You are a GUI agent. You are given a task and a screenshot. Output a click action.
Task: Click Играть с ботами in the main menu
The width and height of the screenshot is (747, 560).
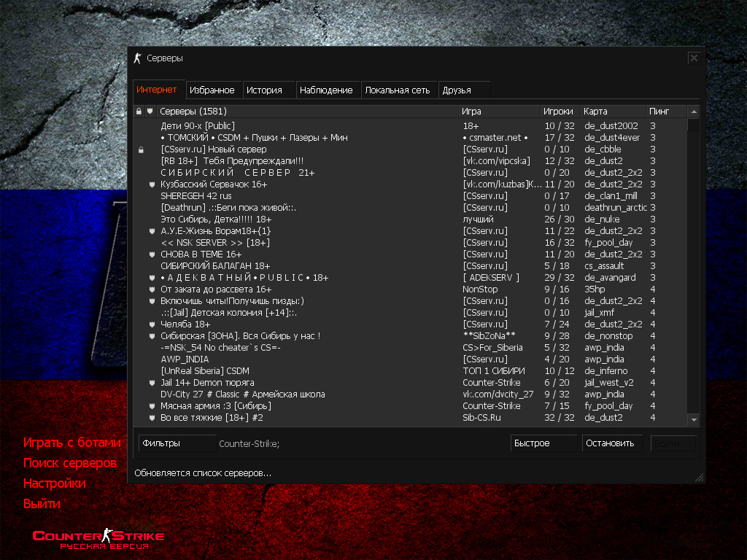coord(72,443)
